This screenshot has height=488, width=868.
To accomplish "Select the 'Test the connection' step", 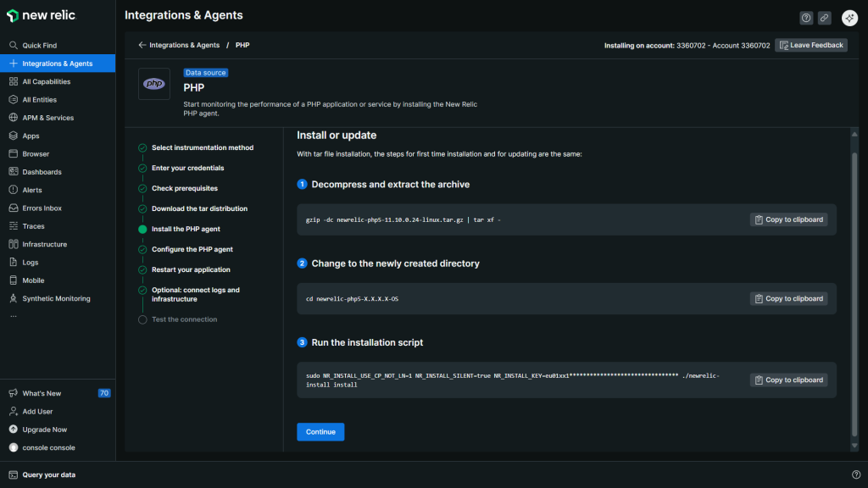I will click(x=184, y=319).
